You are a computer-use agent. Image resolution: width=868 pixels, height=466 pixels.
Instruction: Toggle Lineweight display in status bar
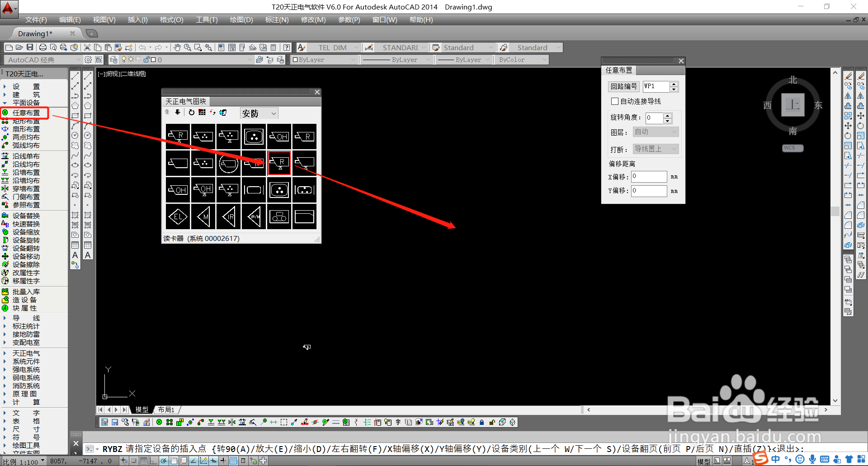click(x=223, y=461)
